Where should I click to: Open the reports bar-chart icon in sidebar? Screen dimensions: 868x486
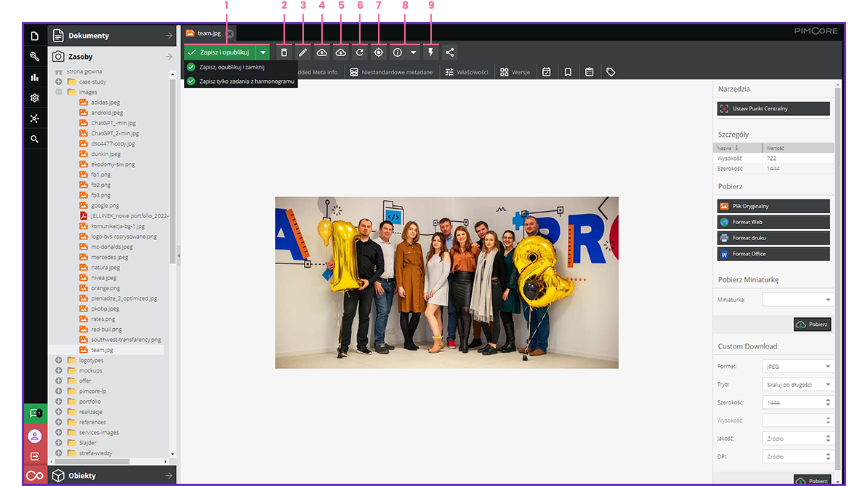[x=35, y=76]
